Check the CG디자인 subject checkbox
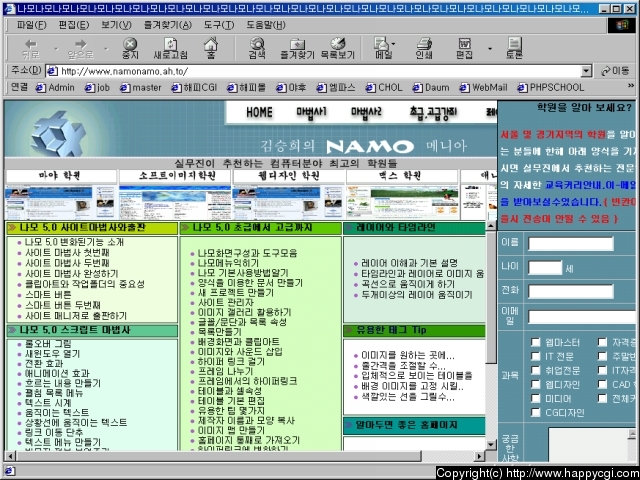The width and height of the screenshot is (640, 480). tap(536, 412)
